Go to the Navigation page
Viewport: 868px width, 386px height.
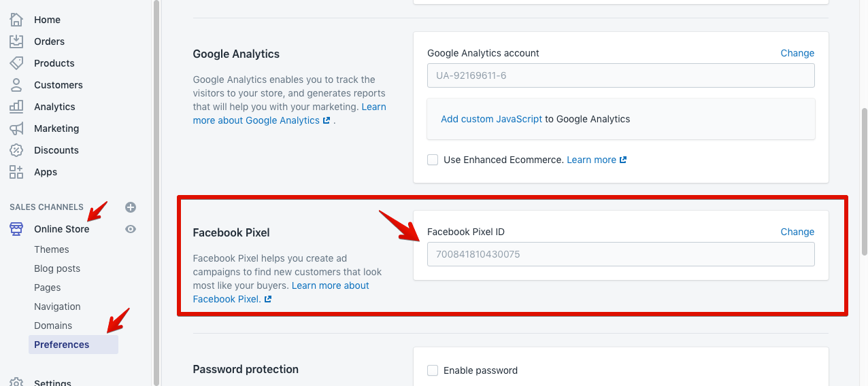57,306
